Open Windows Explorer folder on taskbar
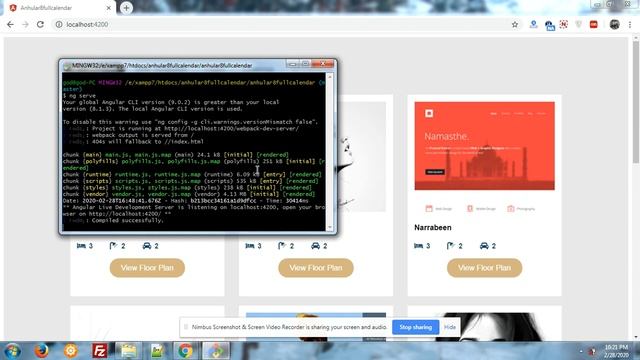This screenshot has height=360, width=640. pos(128,351)
